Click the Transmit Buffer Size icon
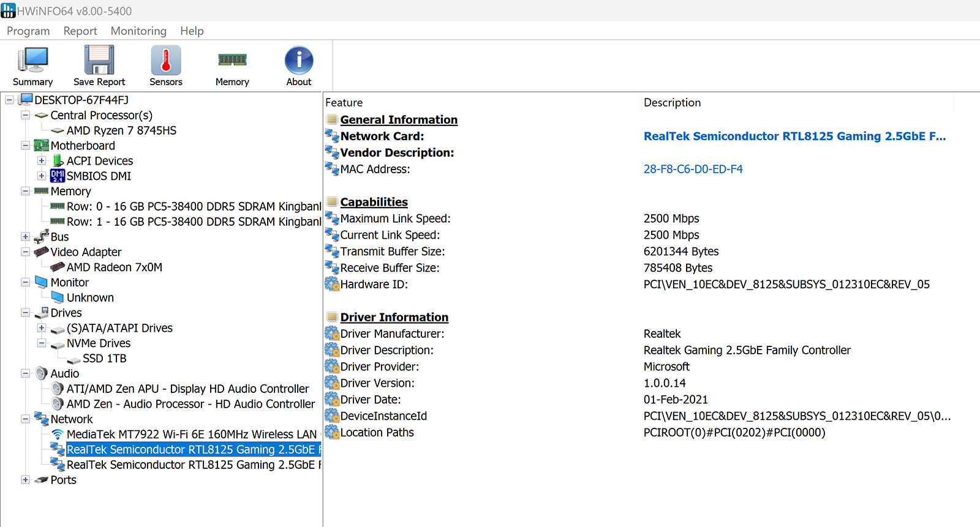The image size is (980, 527). pos(332,251)
